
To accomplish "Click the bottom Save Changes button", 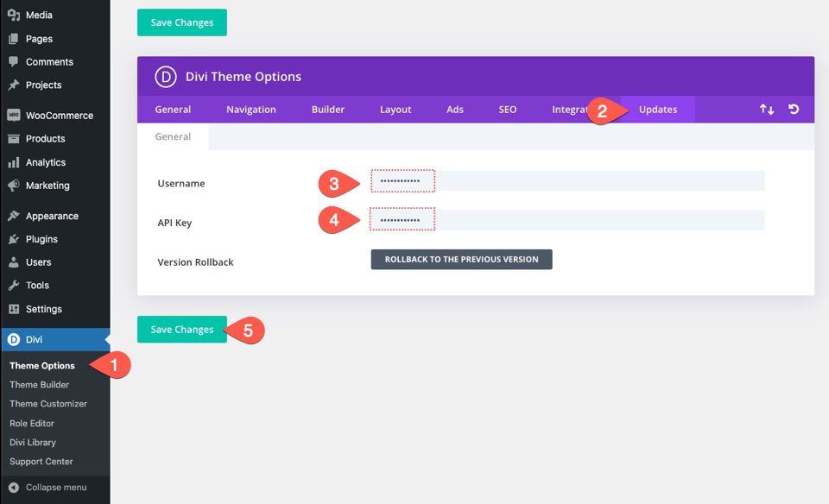I will coord(181,330).
